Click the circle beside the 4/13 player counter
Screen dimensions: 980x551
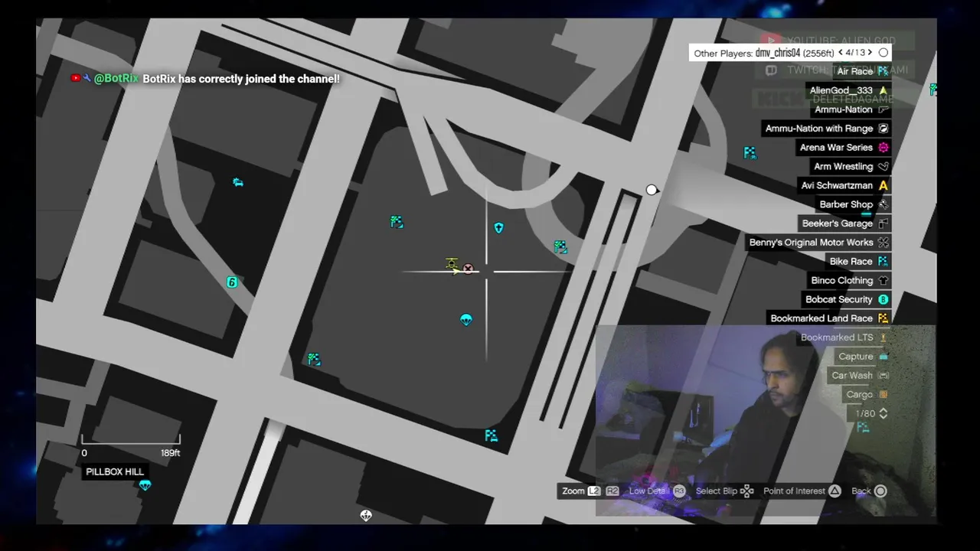(884, 53)
